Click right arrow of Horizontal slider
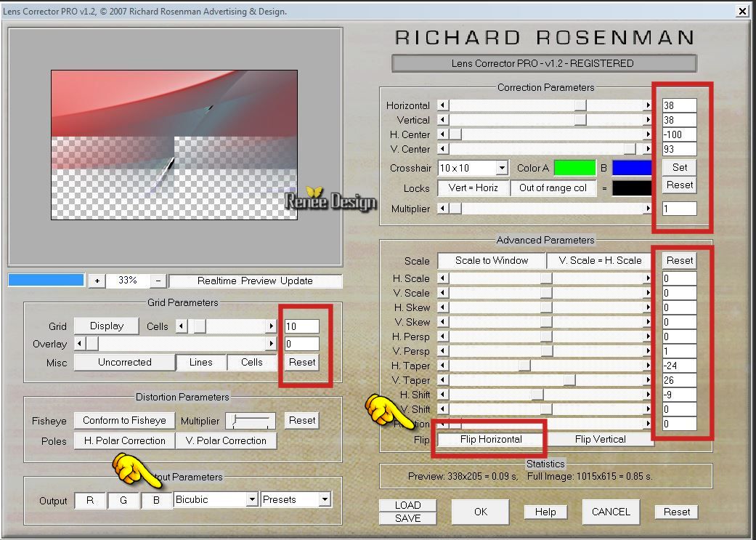The width and height of the screenshot is (756, 540). click(648, 105)
